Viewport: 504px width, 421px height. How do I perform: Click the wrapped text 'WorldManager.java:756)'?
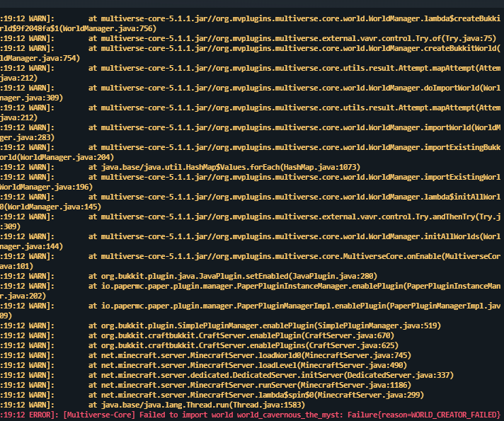pos(109,28)
